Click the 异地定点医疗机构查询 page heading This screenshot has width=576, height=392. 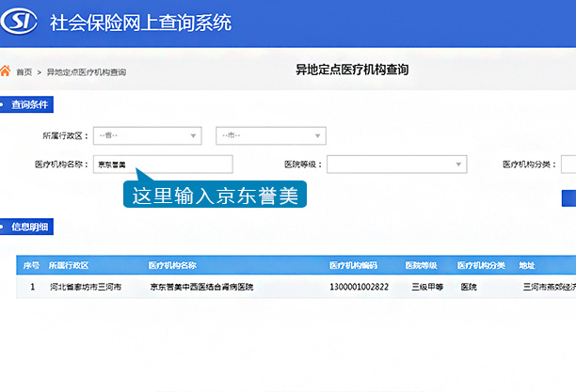(x=352, y=70)
